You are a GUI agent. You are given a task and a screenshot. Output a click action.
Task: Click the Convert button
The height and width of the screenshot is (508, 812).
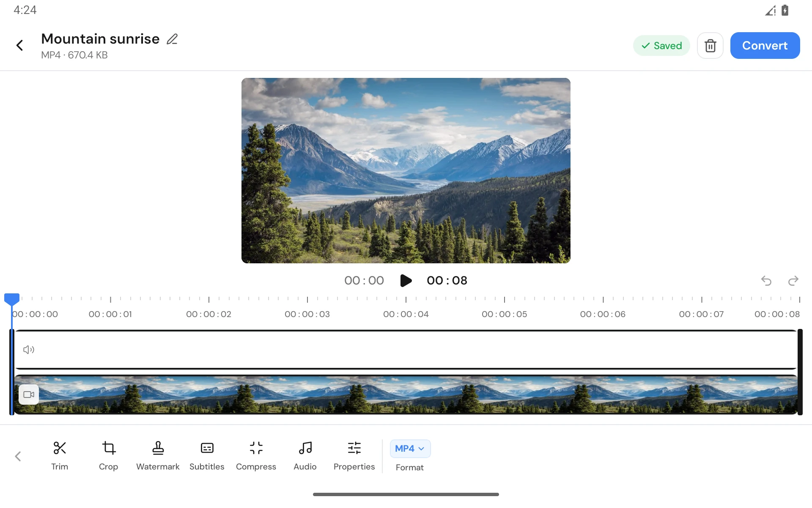pyautogui.click(x=765, y=45)
